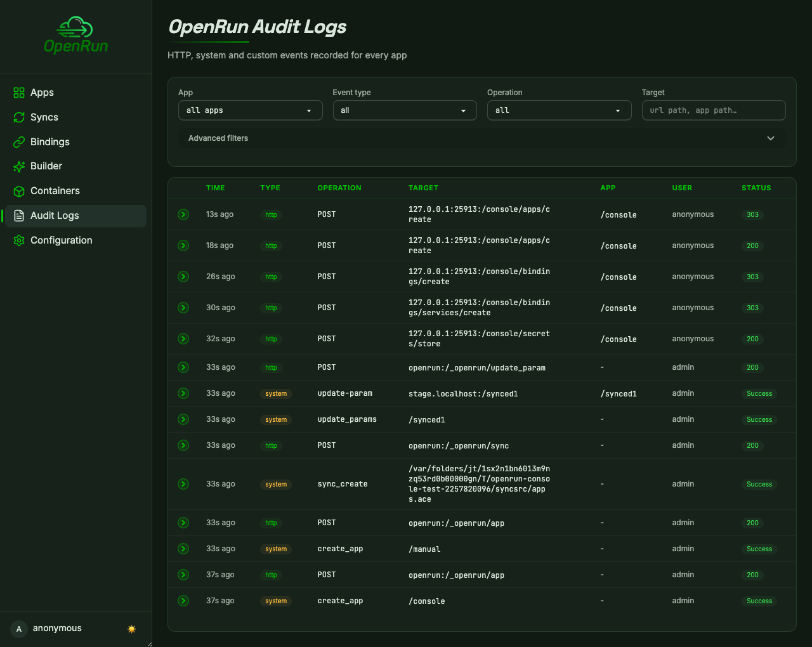The height and width of the screenshot is (647, 812).
Task: Click the sync_create operation text
Action: point(343,484)
